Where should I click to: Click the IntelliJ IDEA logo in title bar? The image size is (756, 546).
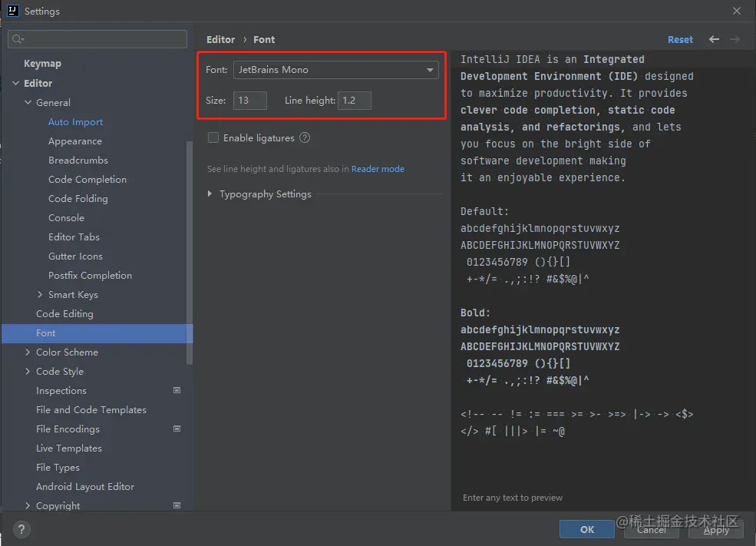12,11
